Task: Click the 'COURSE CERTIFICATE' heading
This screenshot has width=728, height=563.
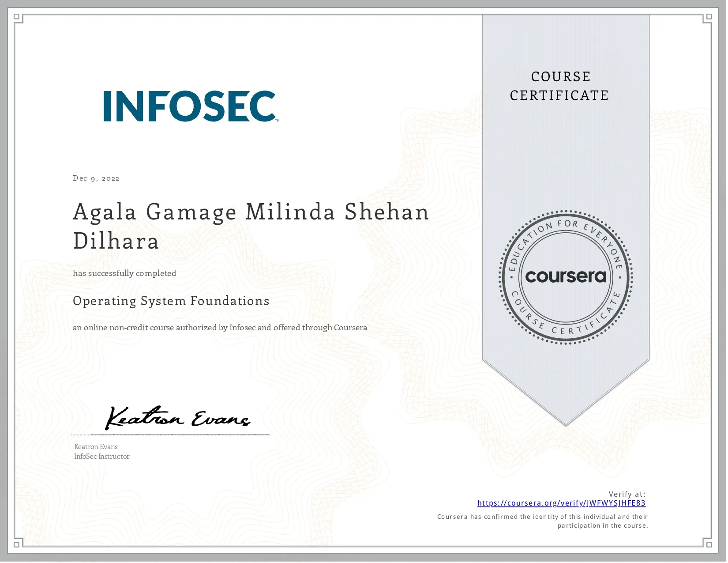Action: [x=559, y=86]
